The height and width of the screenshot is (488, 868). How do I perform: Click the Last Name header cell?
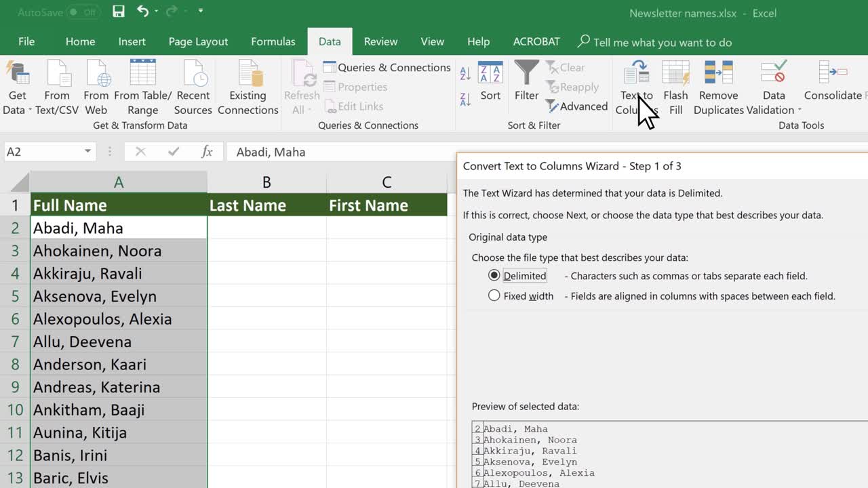tap(267, 205)
